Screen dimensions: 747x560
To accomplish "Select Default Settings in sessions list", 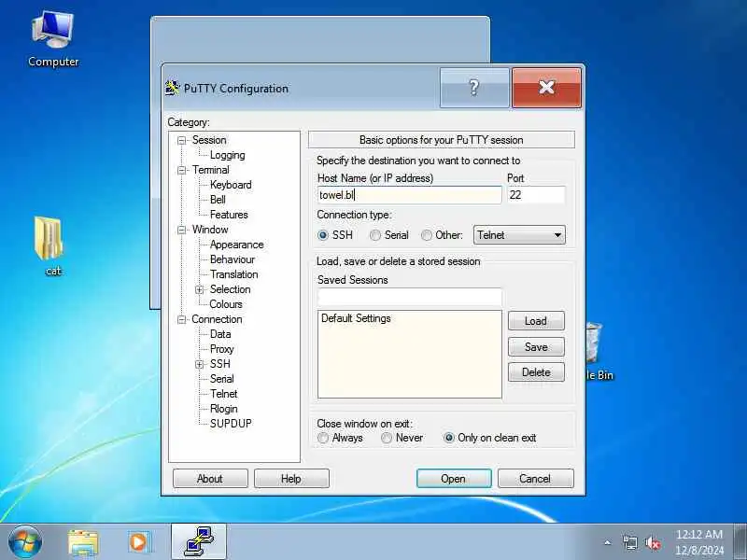I will coord(356,318).
